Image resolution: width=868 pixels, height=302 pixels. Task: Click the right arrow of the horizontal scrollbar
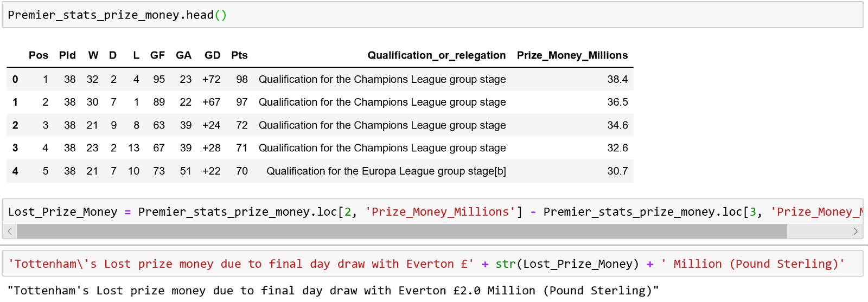(x=856, y=232)
